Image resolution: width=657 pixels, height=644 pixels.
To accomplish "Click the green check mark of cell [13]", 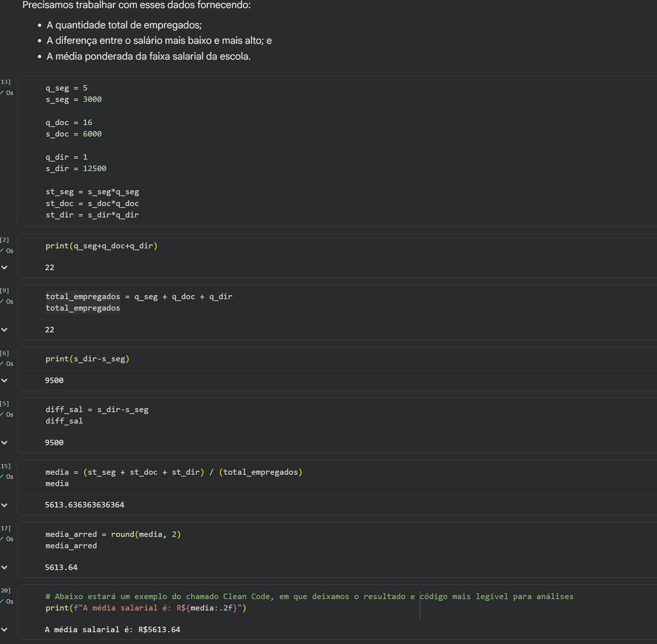I will coord(2,93).
